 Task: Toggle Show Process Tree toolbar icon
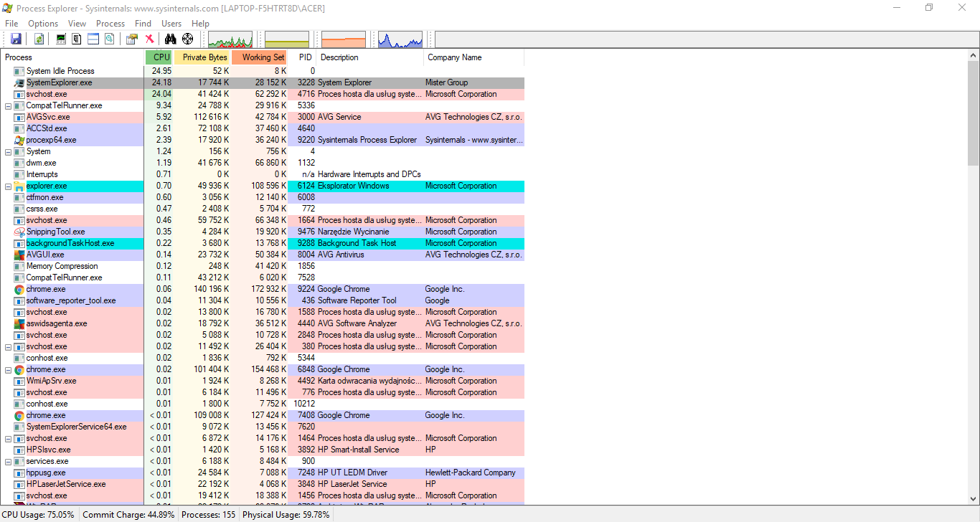pyautogui.click(x=77, y=39)
